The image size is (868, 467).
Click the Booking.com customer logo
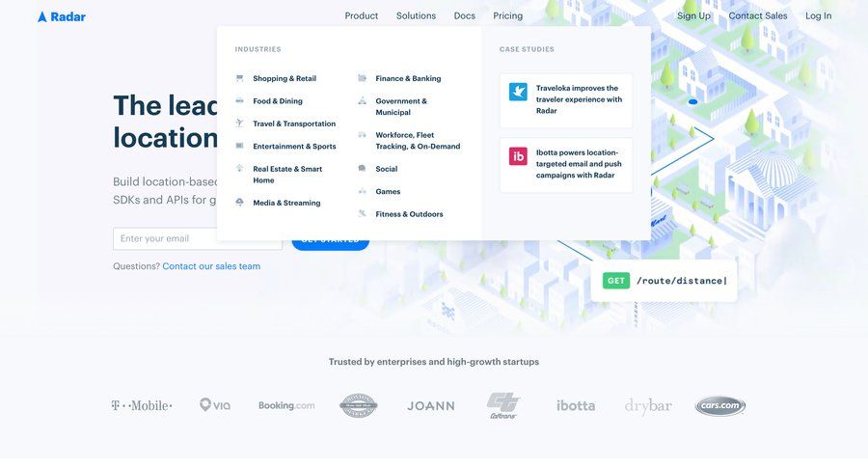(286, 405)
